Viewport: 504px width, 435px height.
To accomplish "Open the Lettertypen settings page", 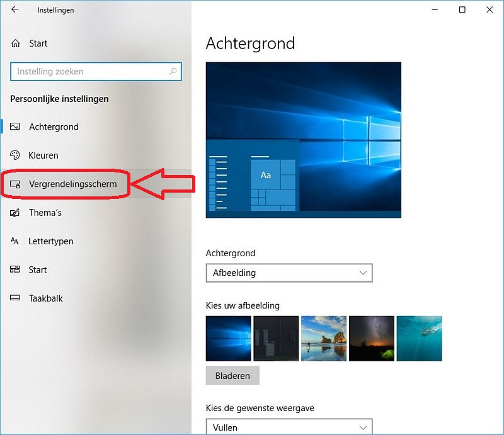I will [x=96, y=241].
